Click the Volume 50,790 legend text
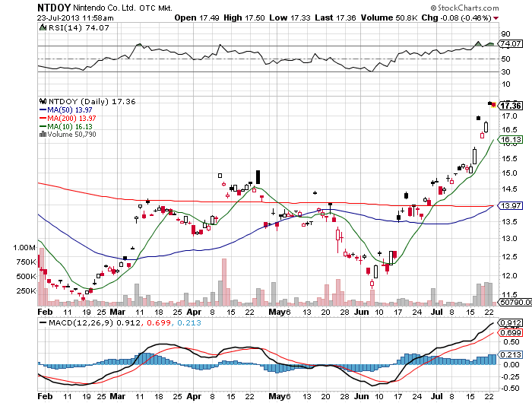The image size is (532, 403). pyautogui.click(x=71, y=134)
